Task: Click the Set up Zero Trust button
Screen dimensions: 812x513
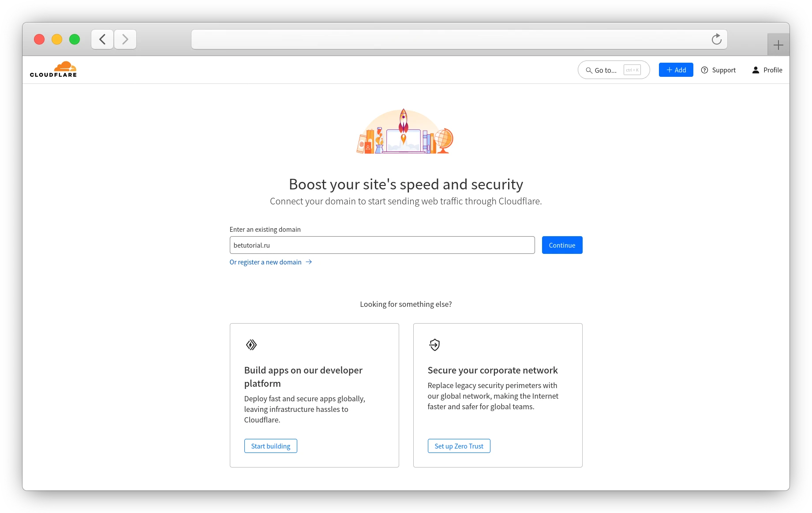Action: pos(459,446)
